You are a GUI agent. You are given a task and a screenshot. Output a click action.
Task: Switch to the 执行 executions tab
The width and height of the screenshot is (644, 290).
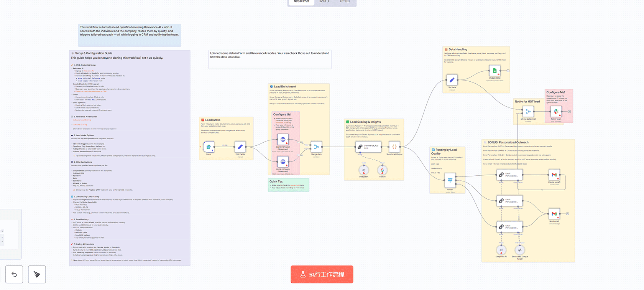324,2
